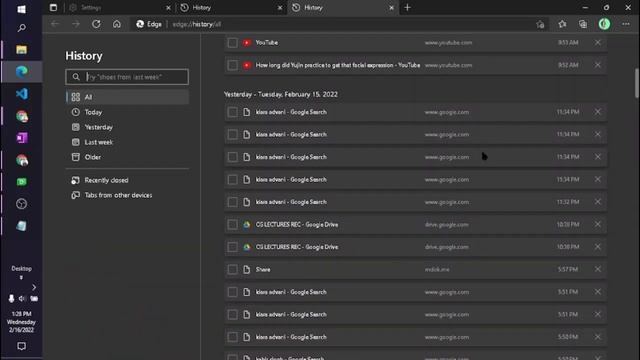Delete the Yujin facial expression YouTube entry
The image size is (640, 360).
click(598, 65)
